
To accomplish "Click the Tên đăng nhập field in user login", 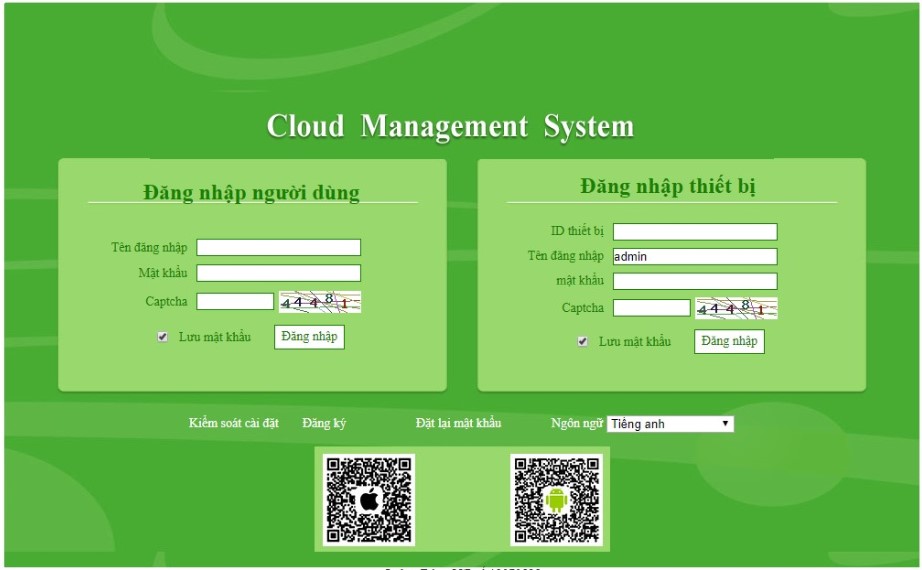I will coord(278,247).
